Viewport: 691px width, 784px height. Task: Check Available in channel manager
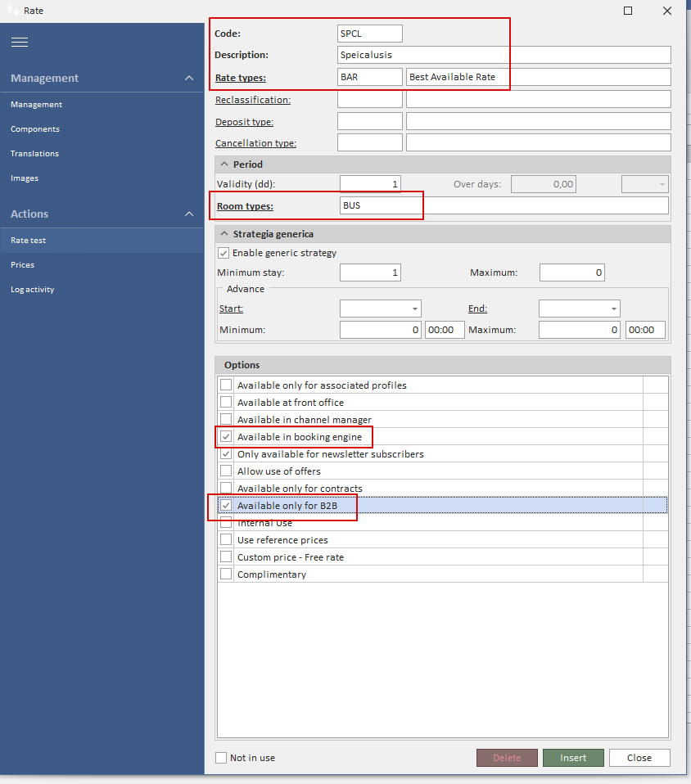[226, 420]
